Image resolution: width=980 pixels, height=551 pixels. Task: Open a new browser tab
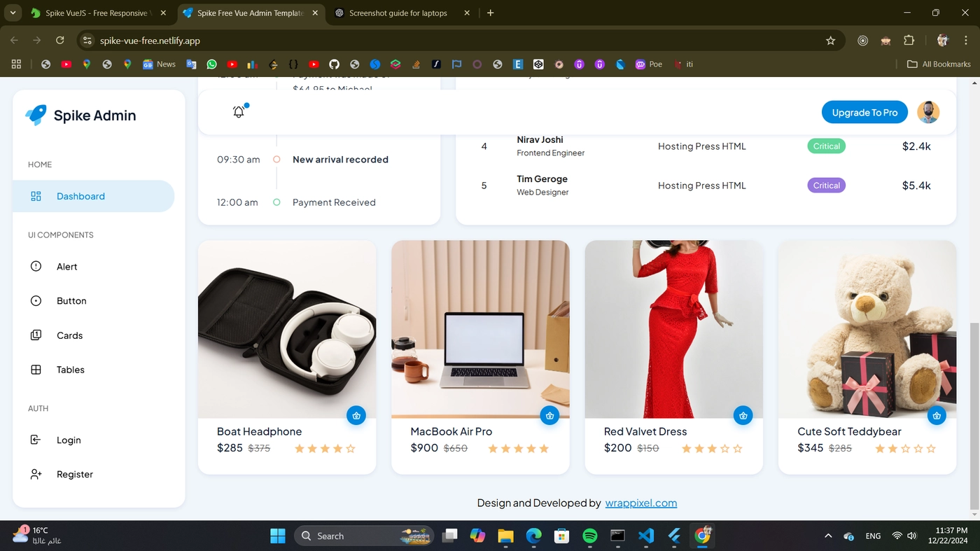click(490, 13)
